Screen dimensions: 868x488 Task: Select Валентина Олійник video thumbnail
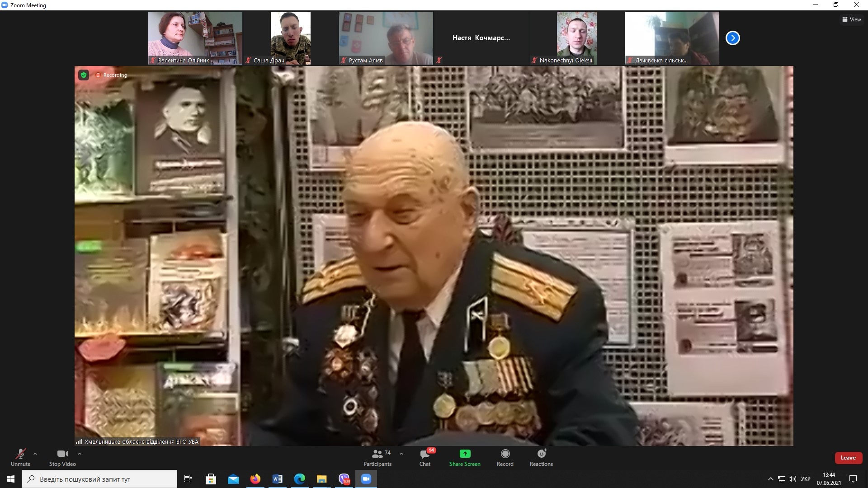click(x=195, y=38)
